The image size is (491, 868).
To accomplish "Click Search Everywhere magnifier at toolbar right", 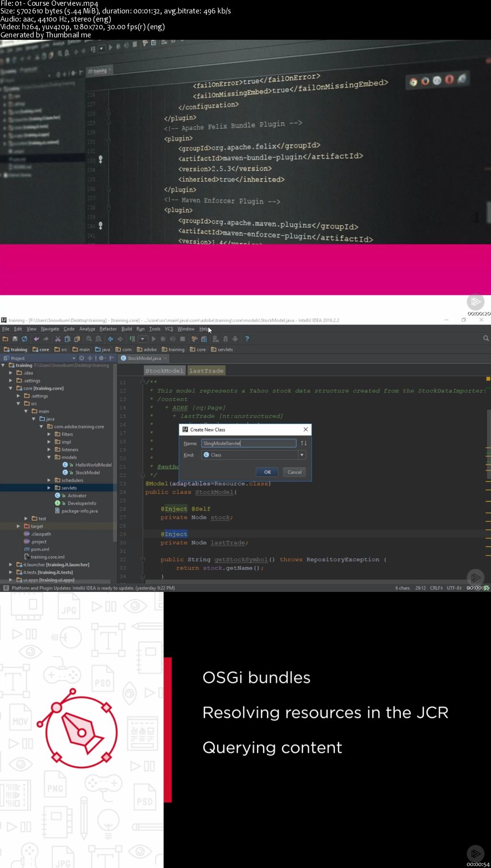I will [x=486, y=338].
